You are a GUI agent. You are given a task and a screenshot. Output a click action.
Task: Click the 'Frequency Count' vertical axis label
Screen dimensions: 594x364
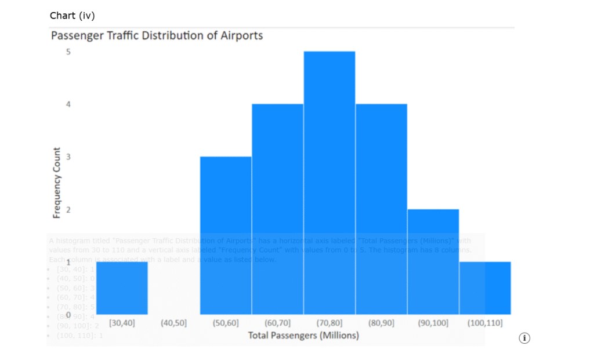pyautogui.click(x=57, y=183)
